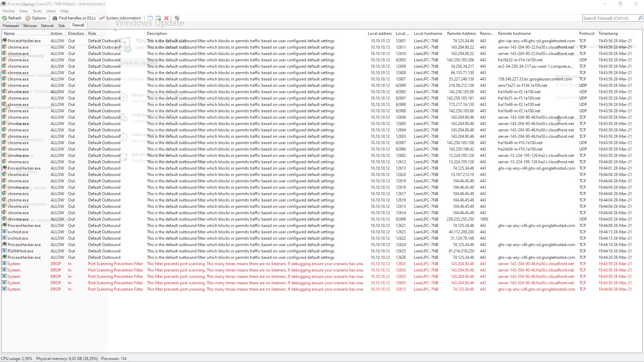Click the magnifier in the search box
This screenshot has height=362, width=644.
[640, 18]
